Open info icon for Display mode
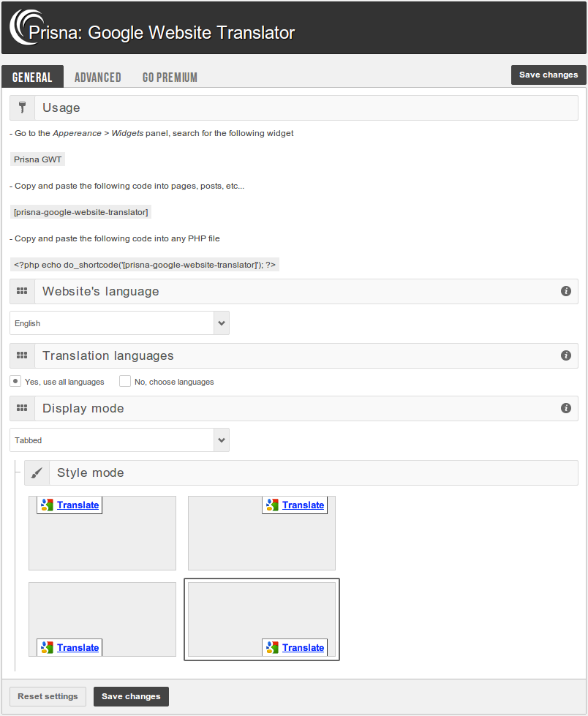 click(565, 408)
